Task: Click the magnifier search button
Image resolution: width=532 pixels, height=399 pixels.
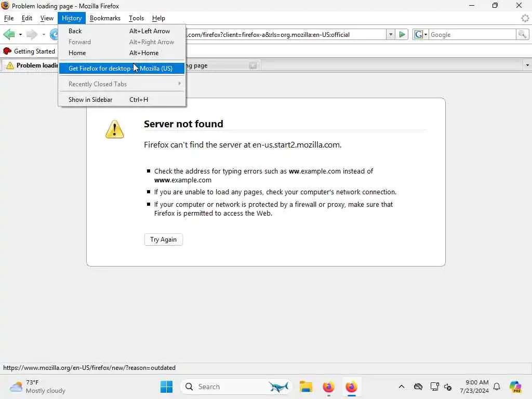Action: (523, 35)
